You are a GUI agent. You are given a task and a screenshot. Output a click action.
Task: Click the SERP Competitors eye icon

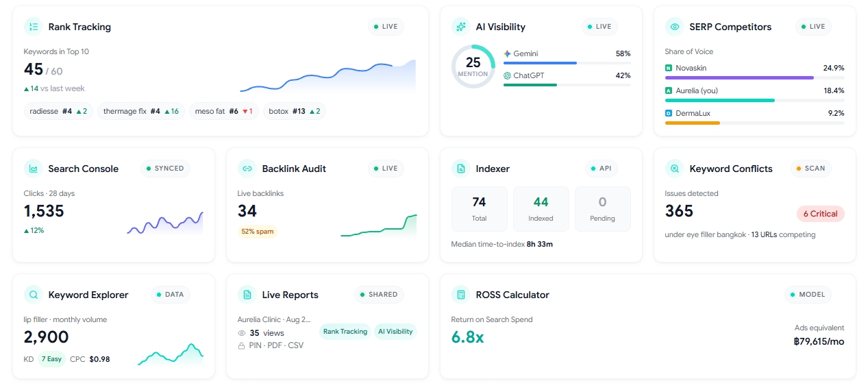(x=674, y=27)
